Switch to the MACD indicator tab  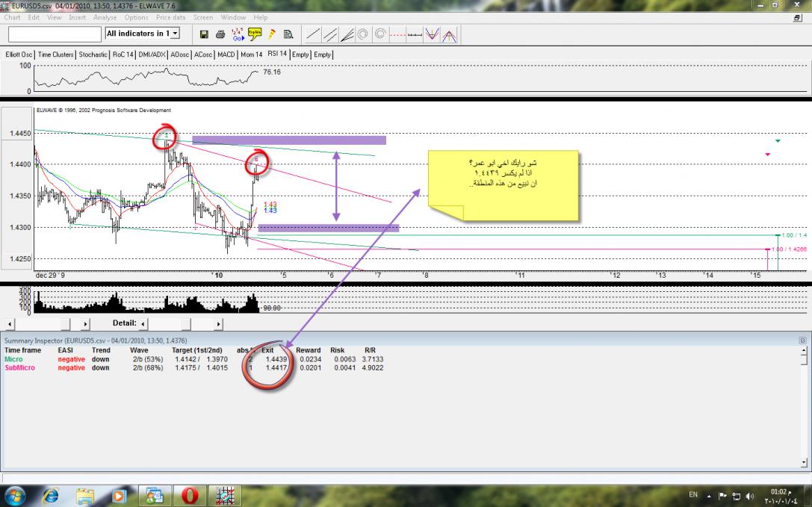coord(227,55)
